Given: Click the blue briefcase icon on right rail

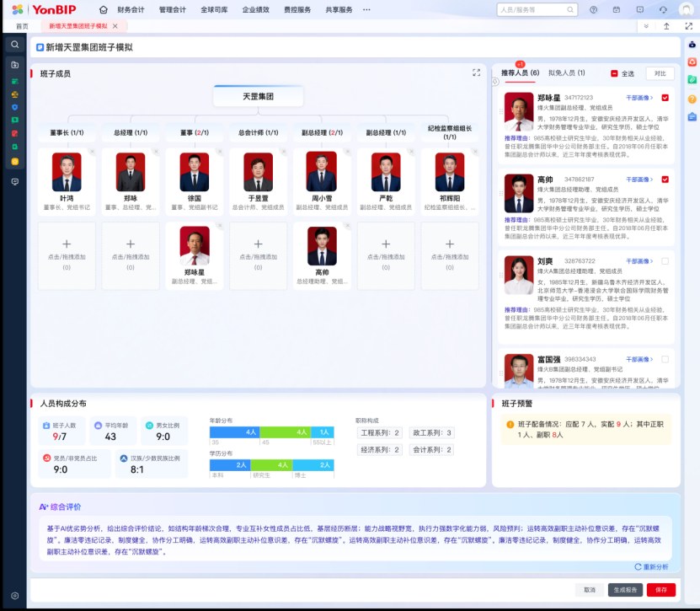Looking at the screenshot, I should (x=692, y=117).
